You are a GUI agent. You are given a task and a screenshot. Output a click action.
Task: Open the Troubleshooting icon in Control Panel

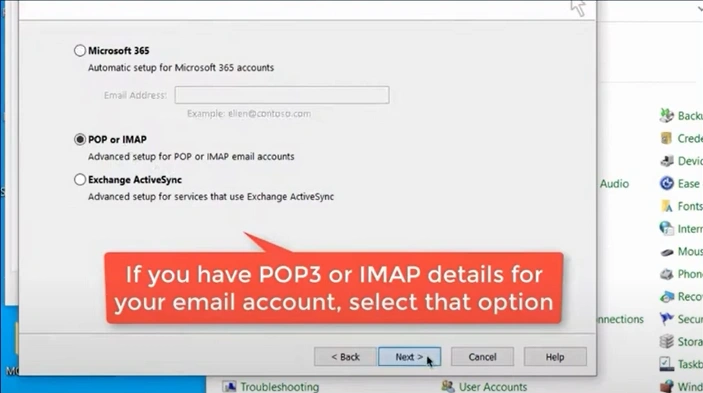tap(229, 386)
